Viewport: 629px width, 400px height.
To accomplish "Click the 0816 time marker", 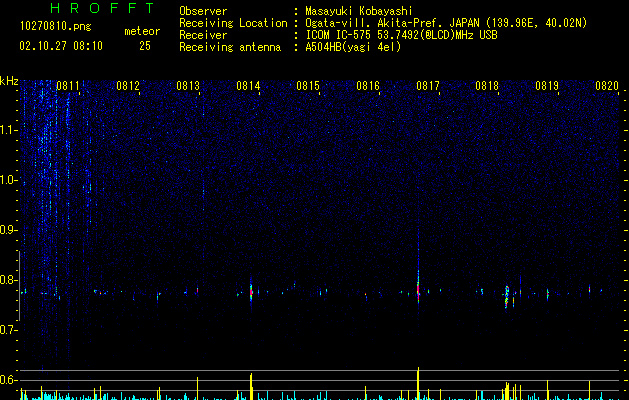I will click(368, 86).
